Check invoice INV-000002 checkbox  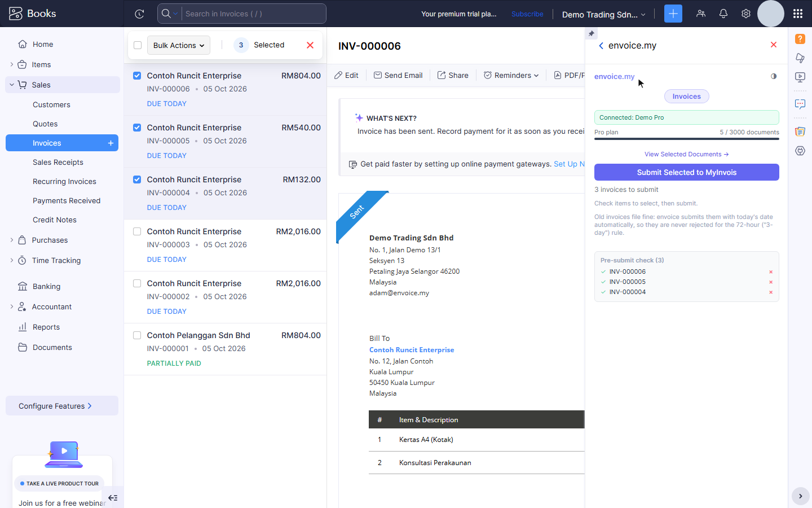137,283
